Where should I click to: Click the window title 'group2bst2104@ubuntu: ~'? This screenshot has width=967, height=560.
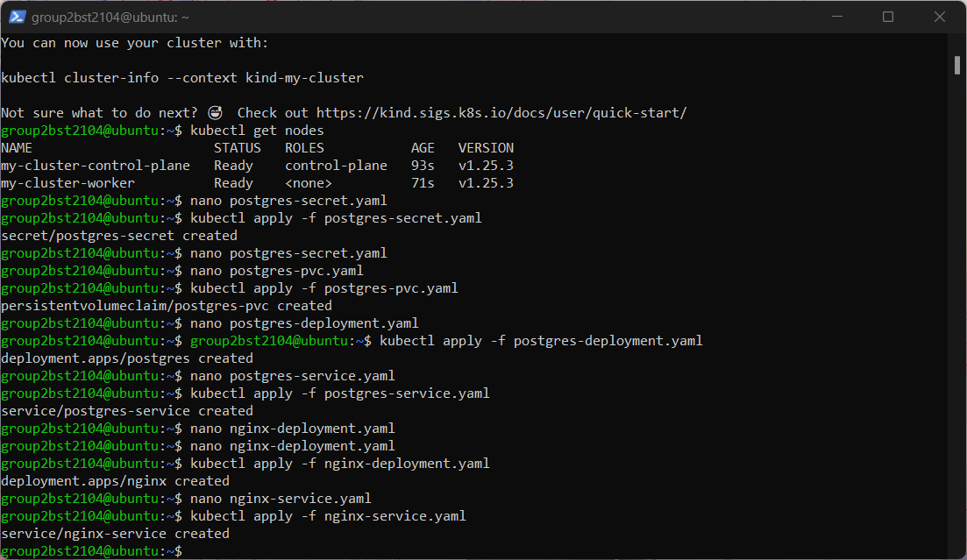pos(110,18)
